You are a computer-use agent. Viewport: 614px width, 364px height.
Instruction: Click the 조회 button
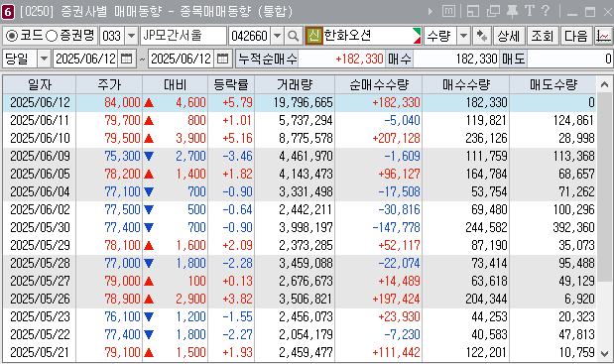[x=543, y=36]
